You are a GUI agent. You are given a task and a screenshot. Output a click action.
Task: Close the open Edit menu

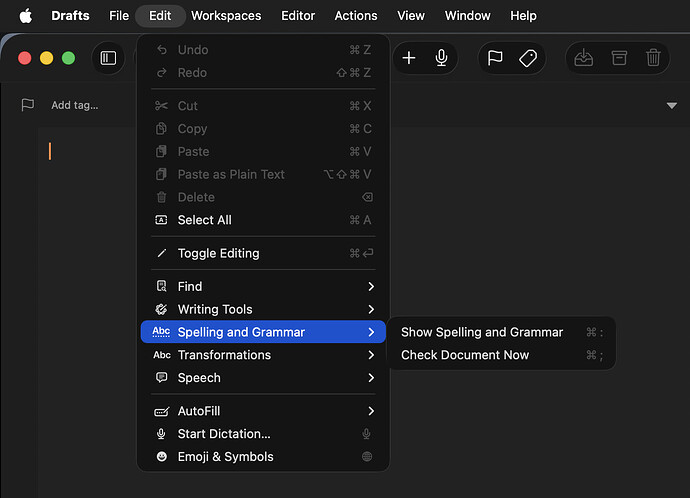(x=160, y=16)
